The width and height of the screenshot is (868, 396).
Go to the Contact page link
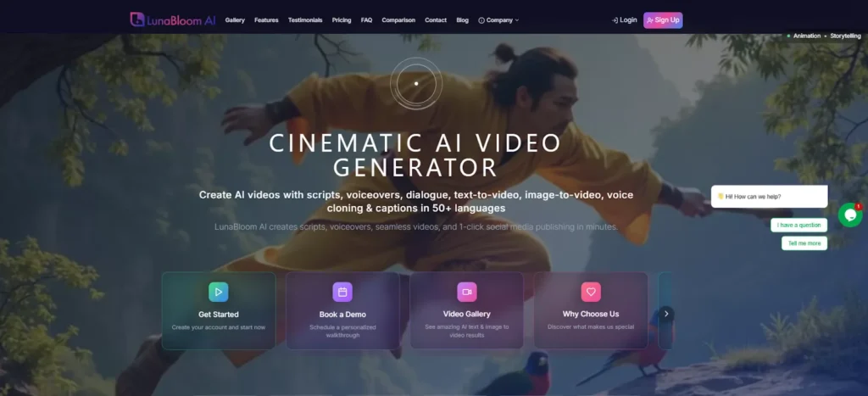click(x=436, y=20)
